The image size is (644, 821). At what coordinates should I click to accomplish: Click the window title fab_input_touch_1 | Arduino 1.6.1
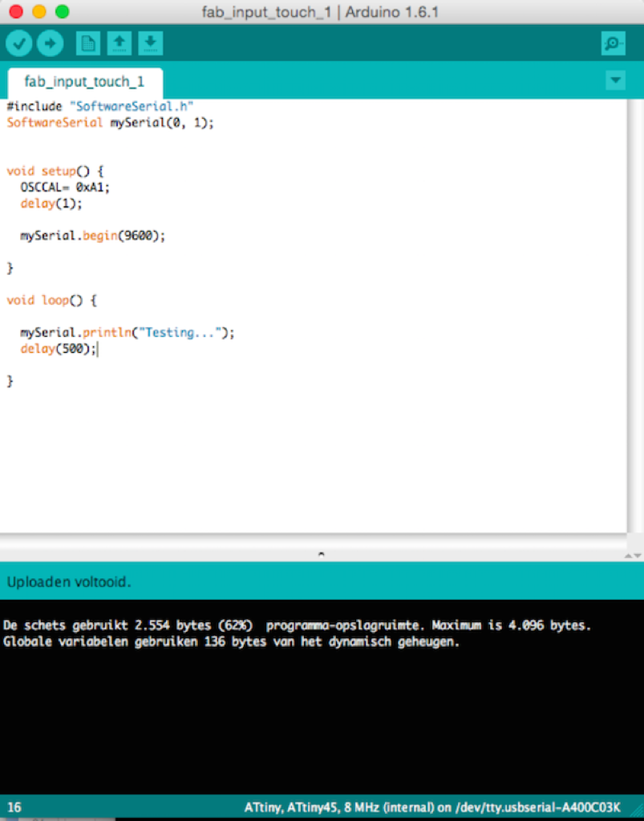point(321,11)
